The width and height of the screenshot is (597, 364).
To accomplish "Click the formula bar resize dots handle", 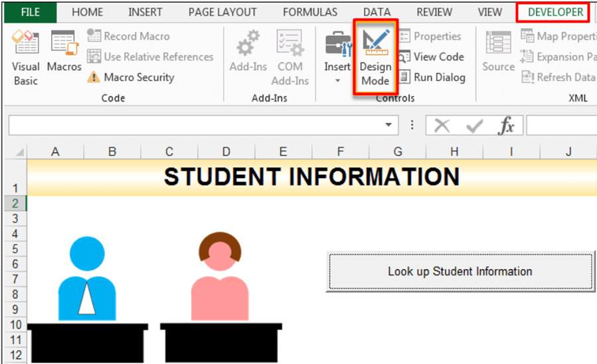I will pos(412,125).
